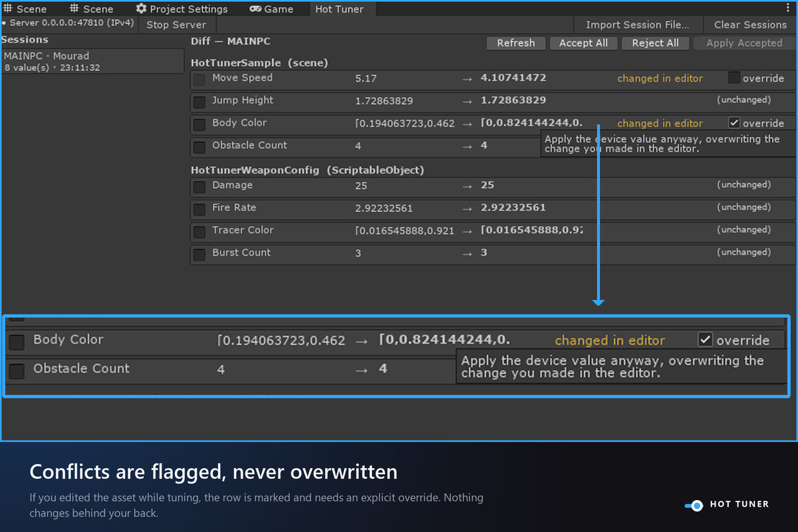The height and width of the screenshot is (532, 798).
Task: Clear Sessions using the top button
Action: [x=750, y=25]
